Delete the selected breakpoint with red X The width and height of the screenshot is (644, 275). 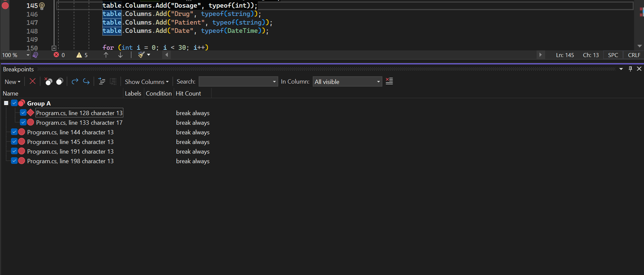pyautogui.click(x=32, y=81)
